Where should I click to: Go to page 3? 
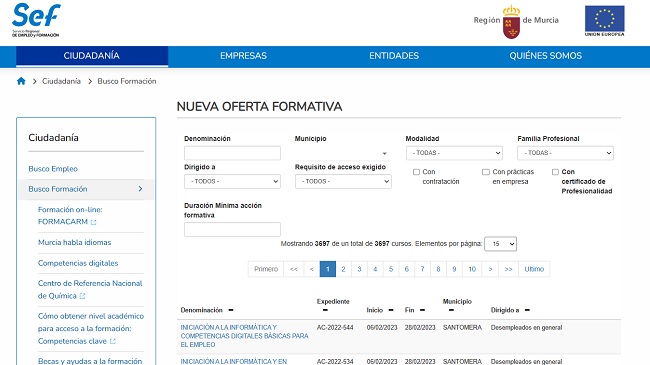coord(359,269)
